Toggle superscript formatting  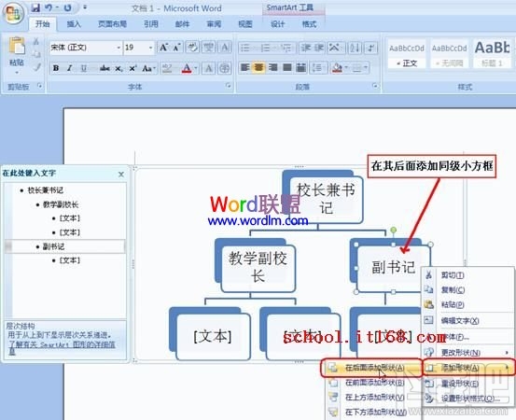[x=132, y=68]
